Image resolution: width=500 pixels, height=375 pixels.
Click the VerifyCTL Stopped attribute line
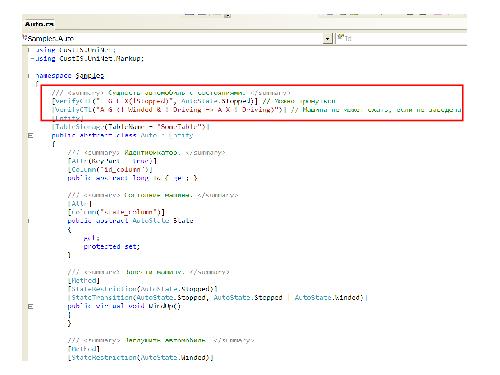click(x=193, y=101)
